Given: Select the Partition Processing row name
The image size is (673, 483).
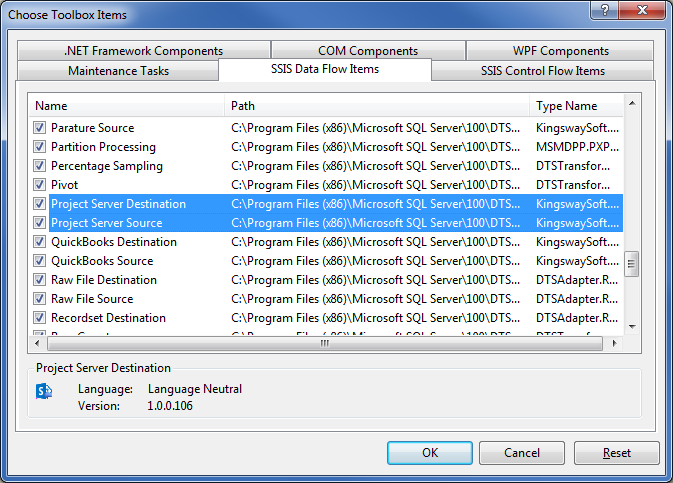Looking at the screenshot, I should (x=103, y=147).
